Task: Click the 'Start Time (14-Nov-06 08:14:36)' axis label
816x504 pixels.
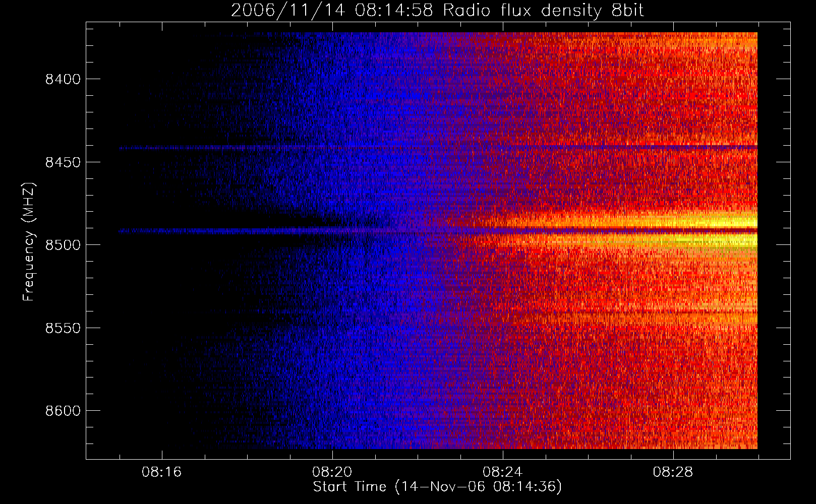Action: click(437, 487)
